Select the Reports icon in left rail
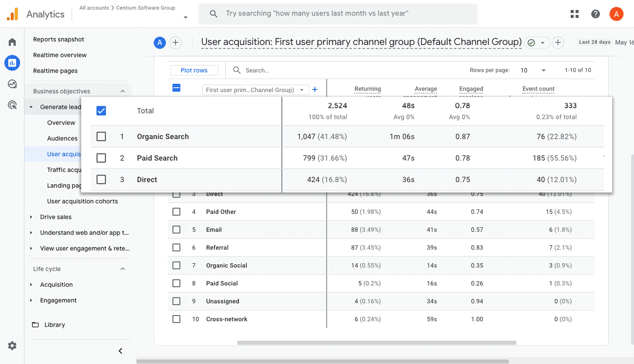 coord(12,63)
